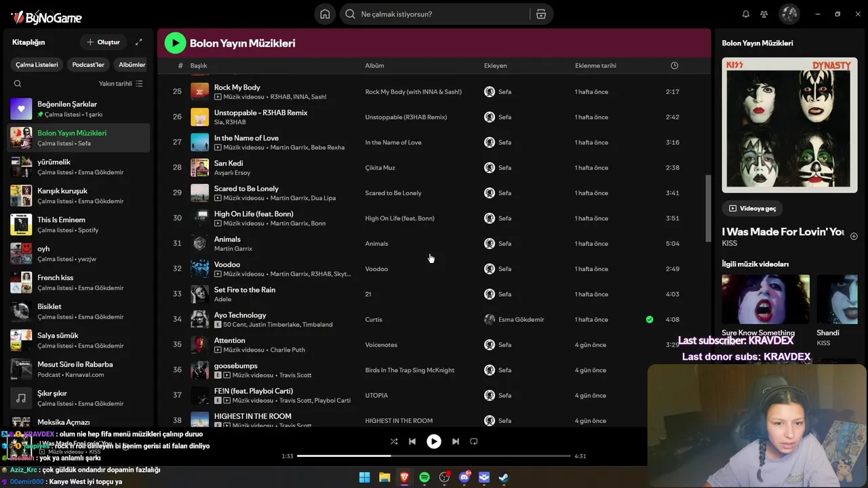
Task: Open the user profile avatar
Action: pos(789,14)
